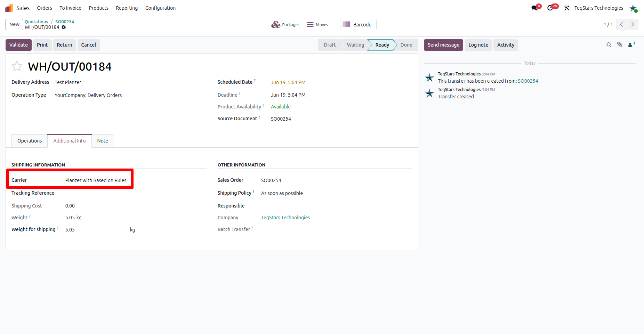644x334 pixels.
Task: Open the TeqStars user avatar menu
Action: point(633,8)
